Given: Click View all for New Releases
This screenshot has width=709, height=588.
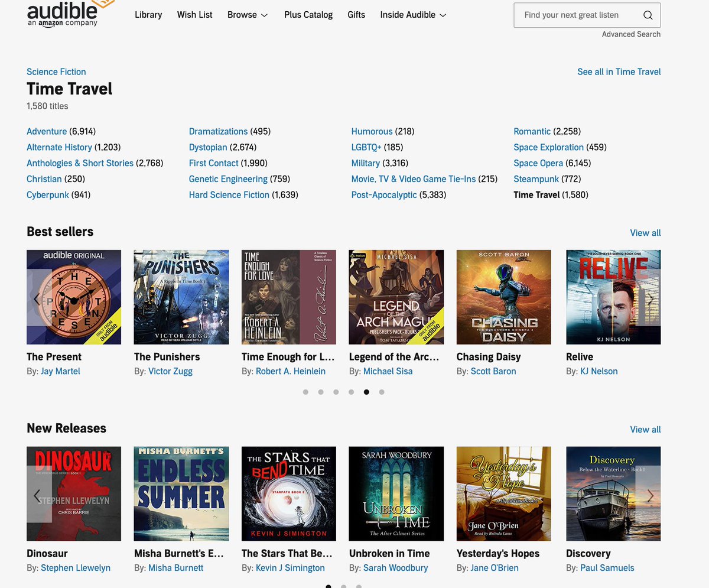Looking at the screenshot, I should [645, 430].
